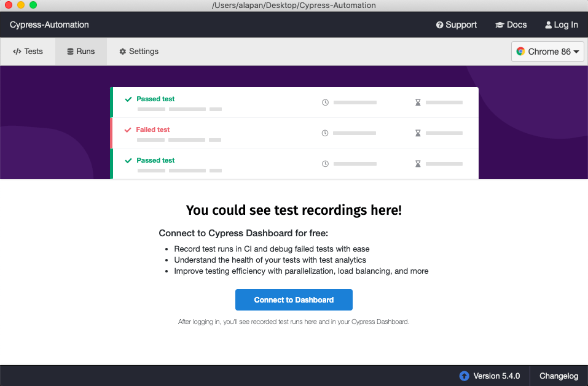This screenshot has height=386, width=588.
Task: Click the duration progress bar on Failed test
Action: [x=355, y=133]
